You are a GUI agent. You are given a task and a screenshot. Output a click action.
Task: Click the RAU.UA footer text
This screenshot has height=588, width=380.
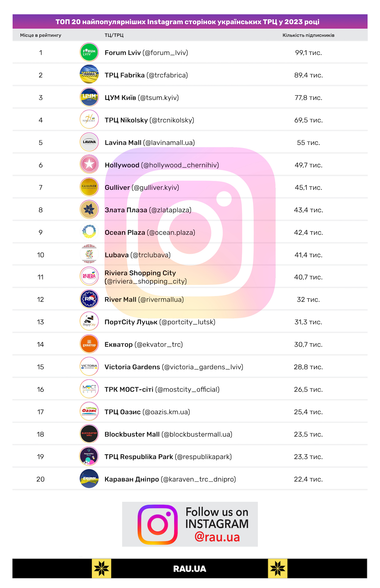(x=190, y=569)
